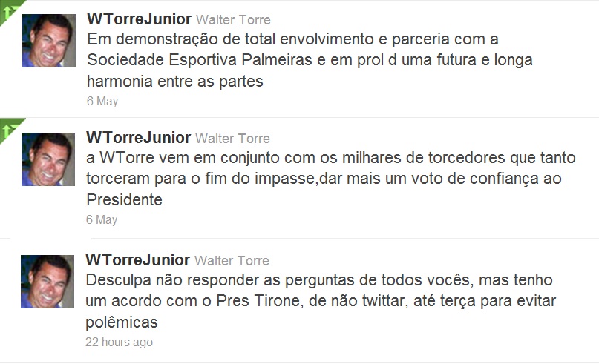599x364 pixels.
Task: Select the avatar next to the 'Desculpa' tweet
Action: coord(48,282)
